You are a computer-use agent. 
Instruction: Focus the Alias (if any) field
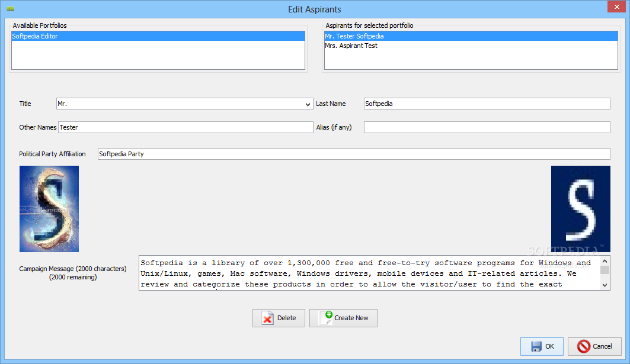point(487,127)
